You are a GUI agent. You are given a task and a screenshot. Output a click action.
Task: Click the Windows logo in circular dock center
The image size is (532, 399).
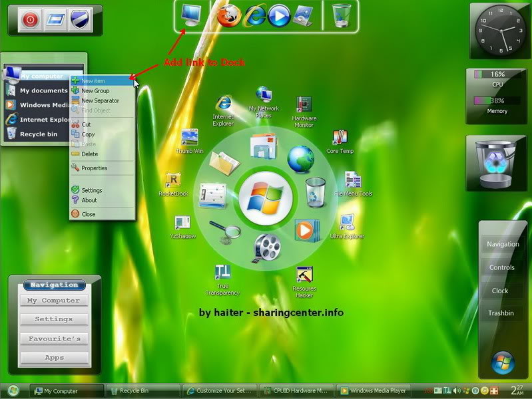265,198
